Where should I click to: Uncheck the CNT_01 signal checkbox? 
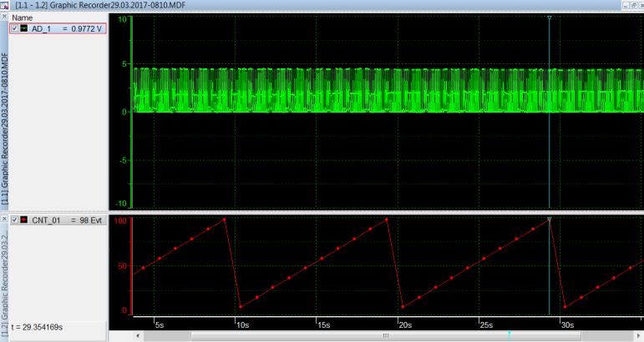15,220
